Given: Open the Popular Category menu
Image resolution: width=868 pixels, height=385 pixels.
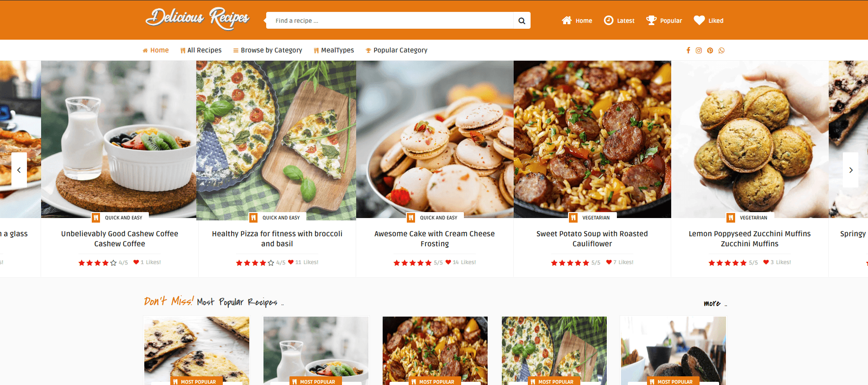Looking at the screenshot, I should (x=396, y=50).
